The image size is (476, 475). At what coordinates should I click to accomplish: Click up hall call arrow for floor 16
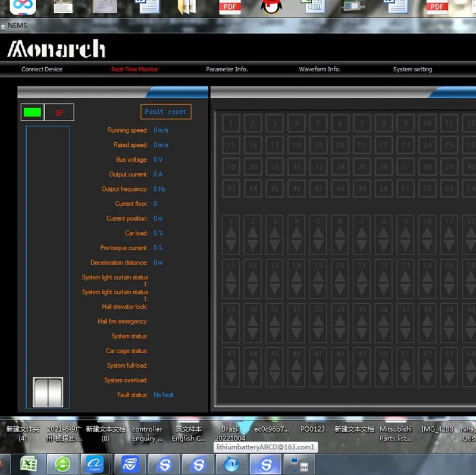point(253,276)
